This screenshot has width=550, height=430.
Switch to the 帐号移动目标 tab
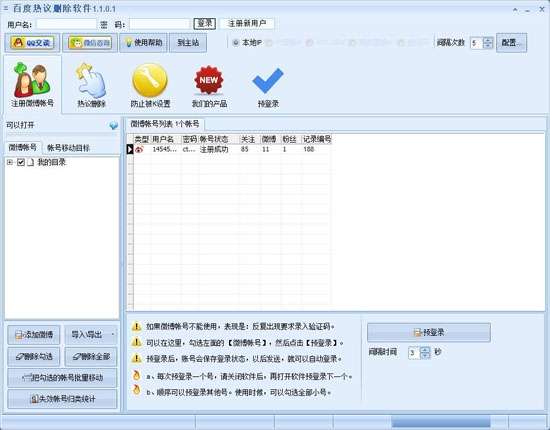69,148
